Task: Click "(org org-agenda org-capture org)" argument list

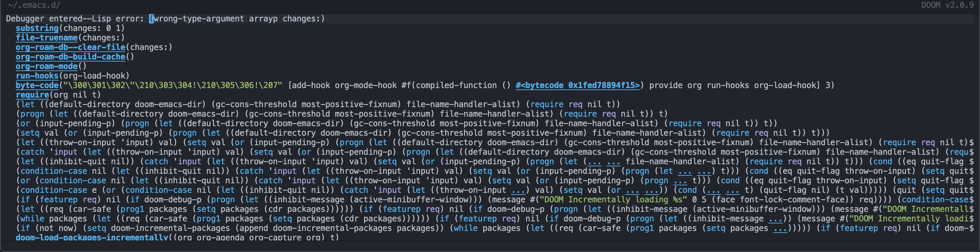Action: coord(249,237)
